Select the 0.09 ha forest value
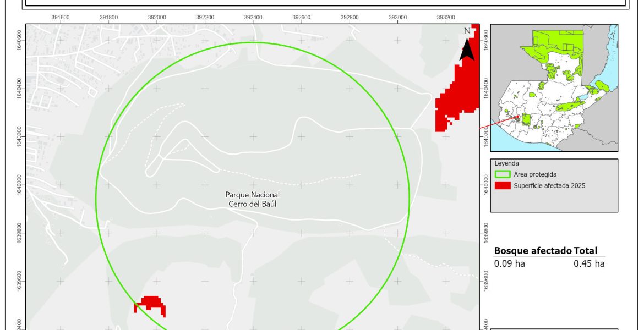 [509, 263]
